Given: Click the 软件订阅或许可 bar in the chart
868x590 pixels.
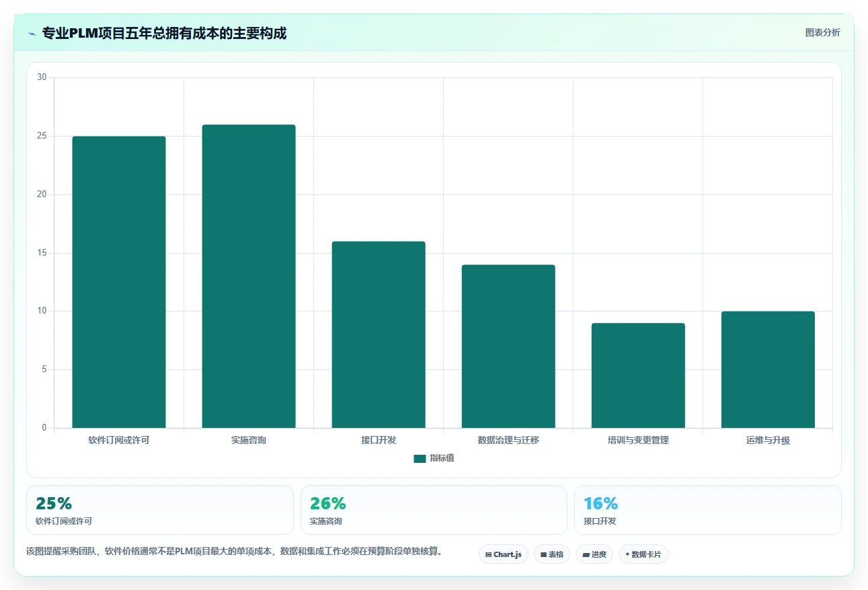Looking at the screenshot, I should point(119,282).
